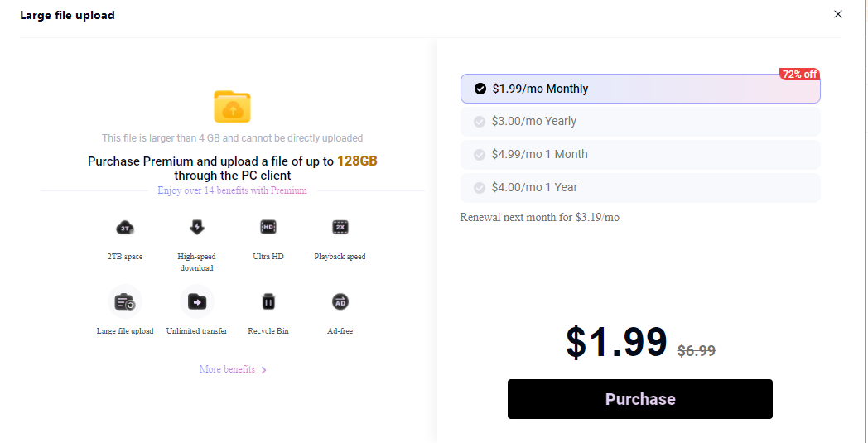Click the High-speed download icon
The width and height of the screenshot is (868, 443).
click(x=196, y=228)
